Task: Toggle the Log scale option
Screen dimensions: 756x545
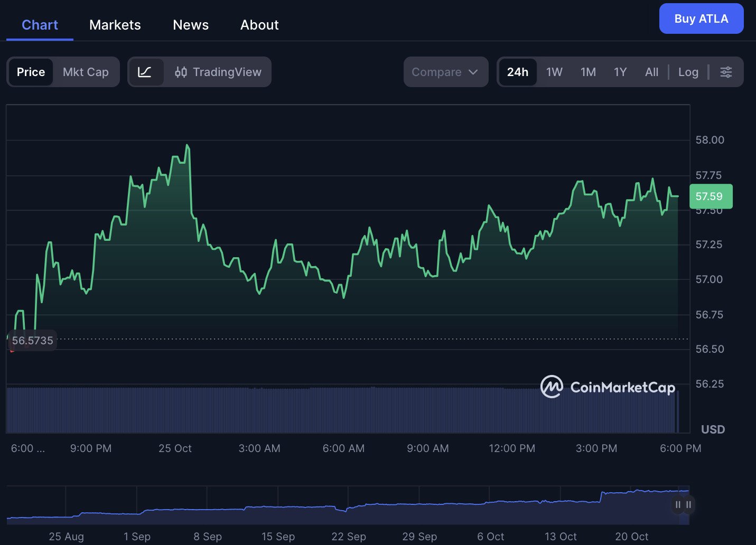Action: tap(688, 72)
